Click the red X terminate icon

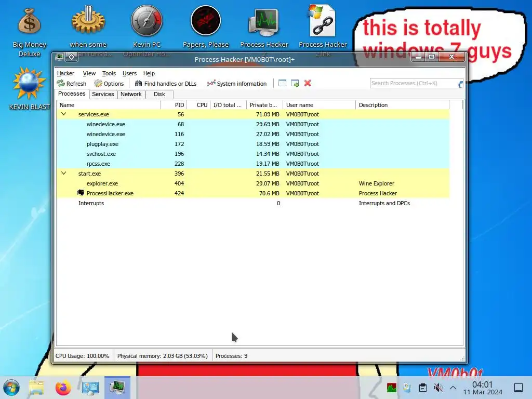[308, 83]
